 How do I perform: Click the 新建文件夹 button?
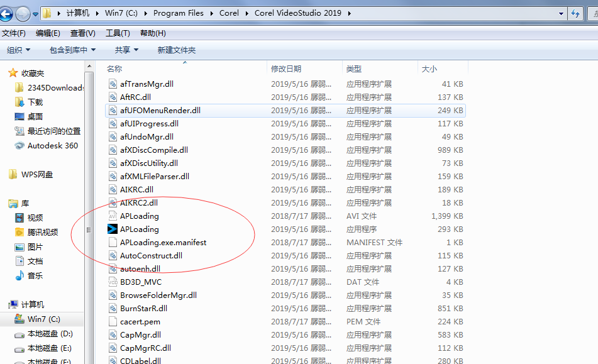point(176,50)
